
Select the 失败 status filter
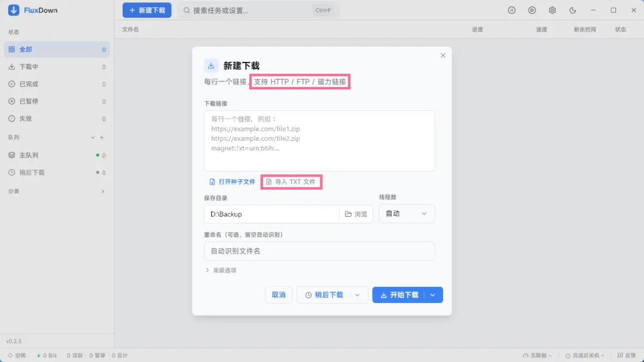(57, 118)
